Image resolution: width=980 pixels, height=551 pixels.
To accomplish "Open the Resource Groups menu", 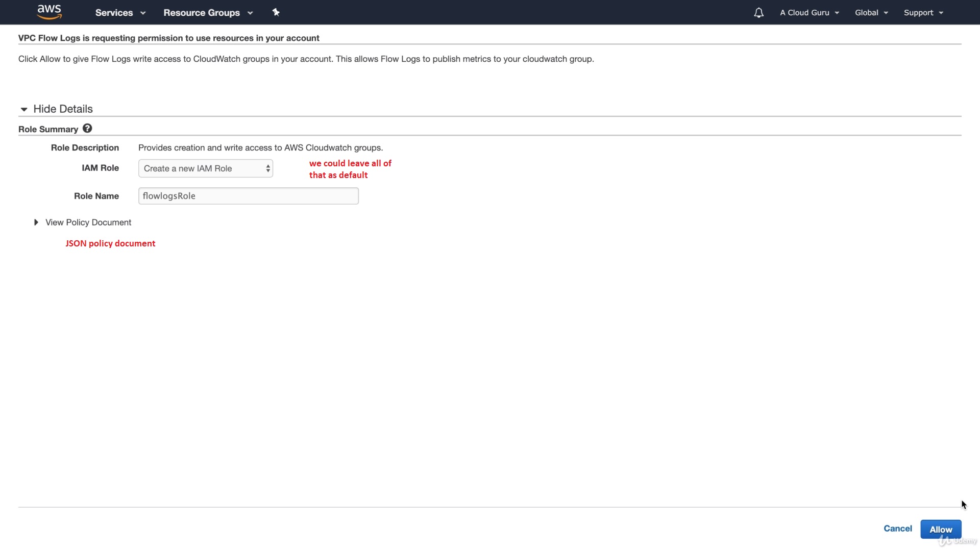I will (x=202, y=13).
